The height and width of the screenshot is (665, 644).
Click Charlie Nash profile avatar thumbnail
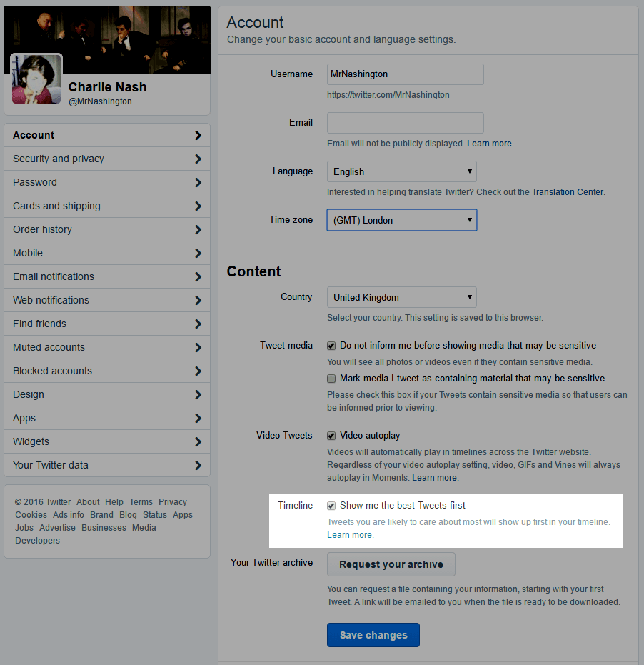(36, 79)
